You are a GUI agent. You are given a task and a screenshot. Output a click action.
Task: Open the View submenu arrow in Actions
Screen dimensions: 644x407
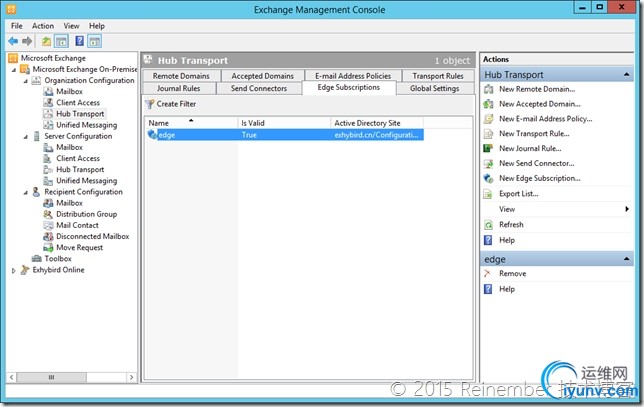(627, 209)
